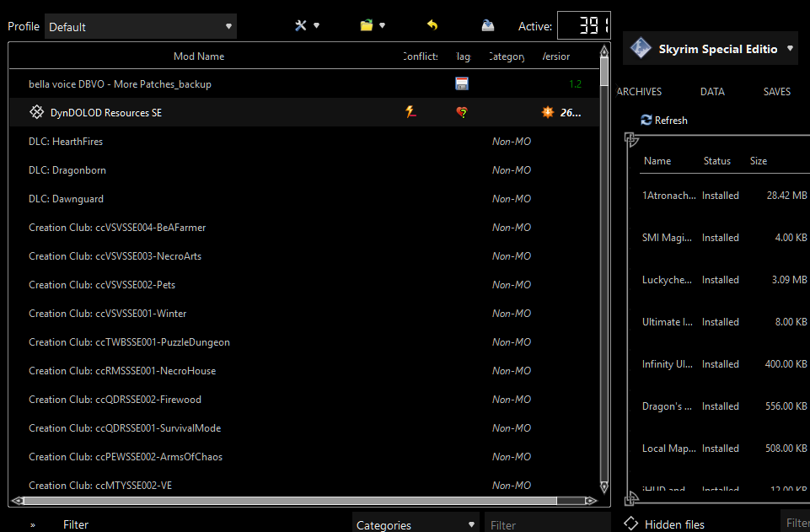The image size is (810, 532).
Task: Select DLC: Dragonborn row
Action: (x=304, y=170)
